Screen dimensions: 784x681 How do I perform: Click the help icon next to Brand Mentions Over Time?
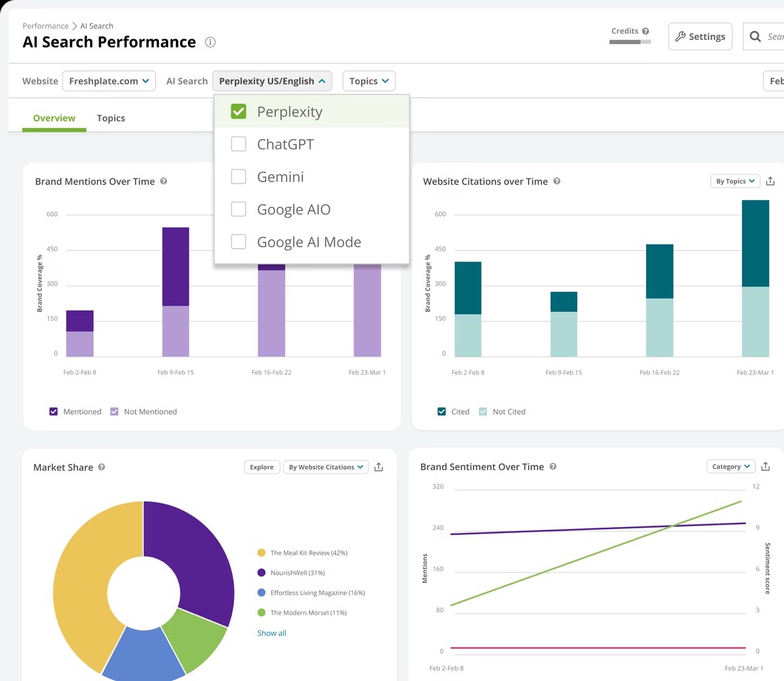[164, 181]
